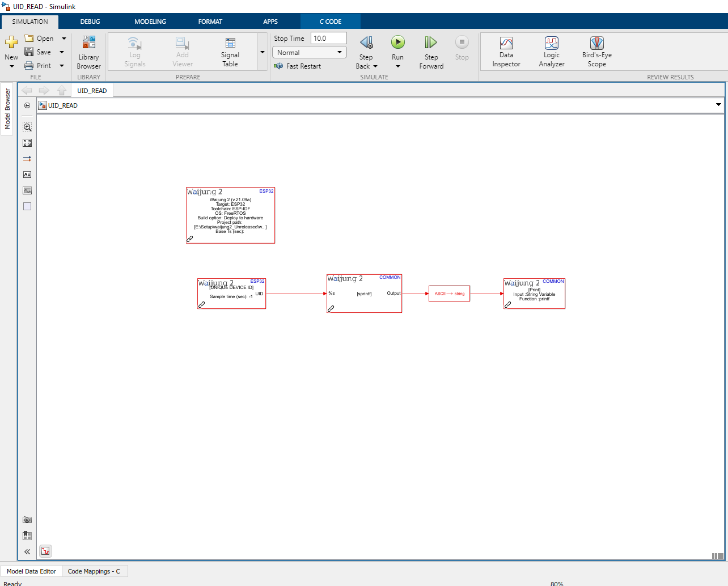Image resolution: width=728 pixels, height=586 pixels.
Task: Open the Logic Analyzer
Action: (x=552, y=52)
